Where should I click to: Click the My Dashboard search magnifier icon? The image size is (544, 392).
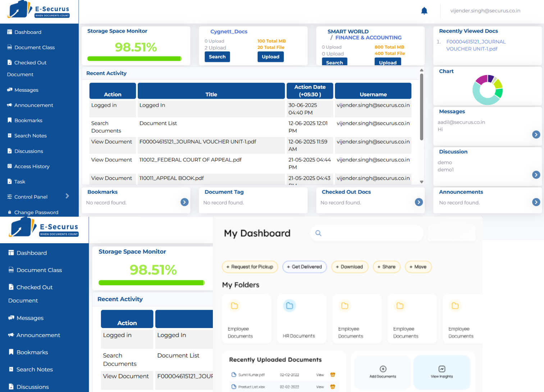point(318,233)
